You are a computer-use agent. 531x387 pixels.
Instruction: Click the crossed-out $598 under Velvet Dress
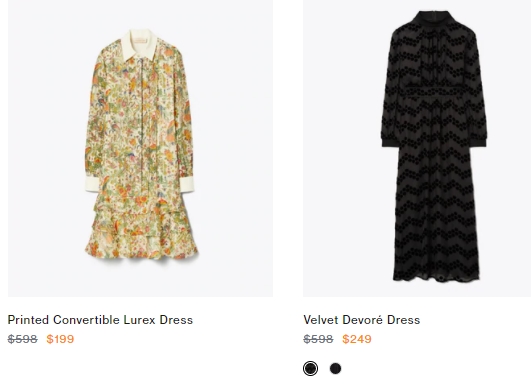tap(318, 339)
